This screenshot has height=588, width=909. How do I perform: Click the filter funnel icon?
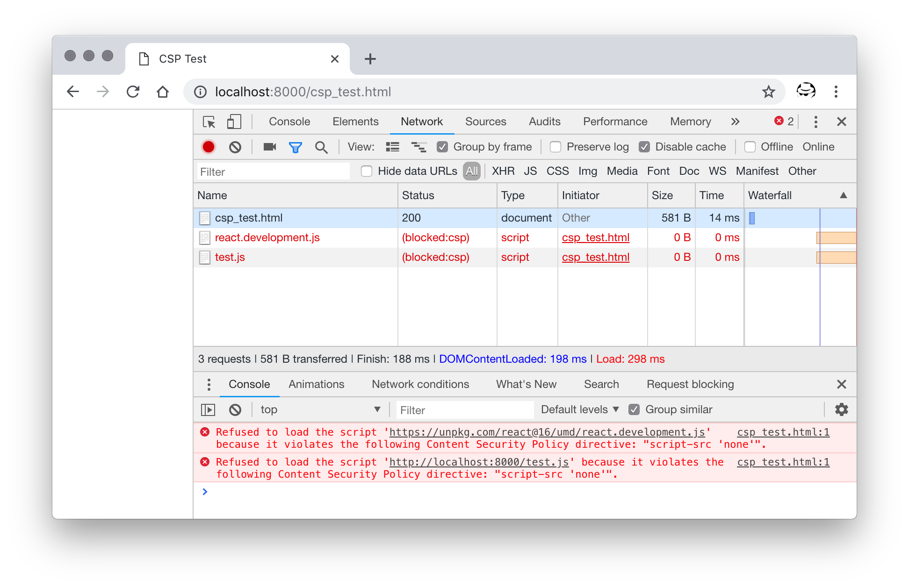coord(296,146)
